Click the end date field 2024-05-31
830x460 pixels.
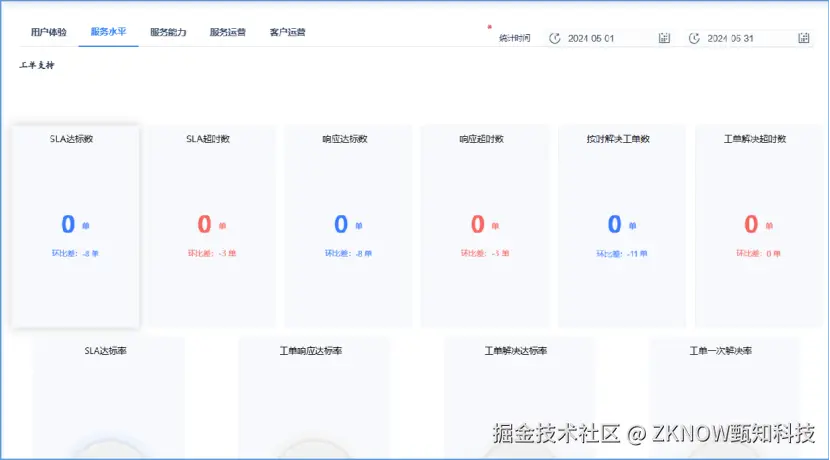tap(749, 38)
